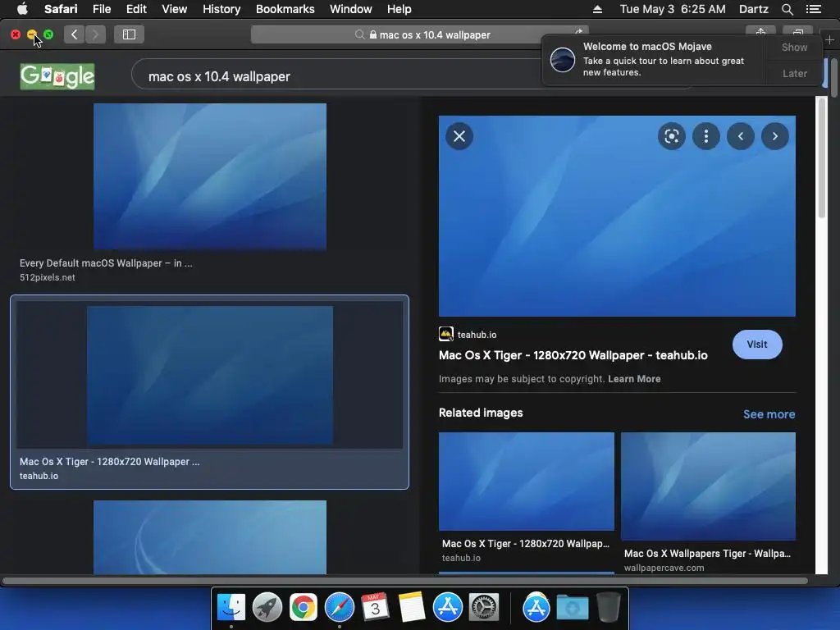Viewport: 840px width, 630px height.
Task: Click Later on the Mojave notification
Action: pos(794,73)
